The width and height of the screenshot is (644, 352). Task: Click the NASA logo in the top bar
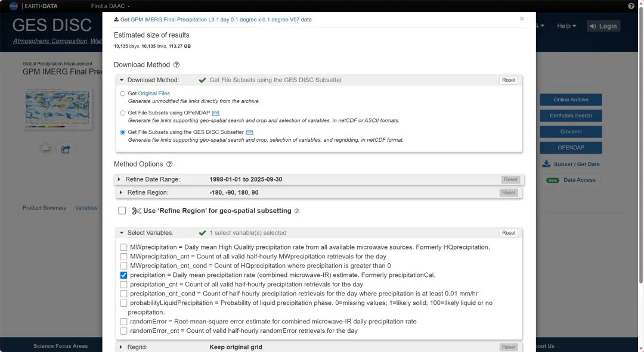click(14, 6)
